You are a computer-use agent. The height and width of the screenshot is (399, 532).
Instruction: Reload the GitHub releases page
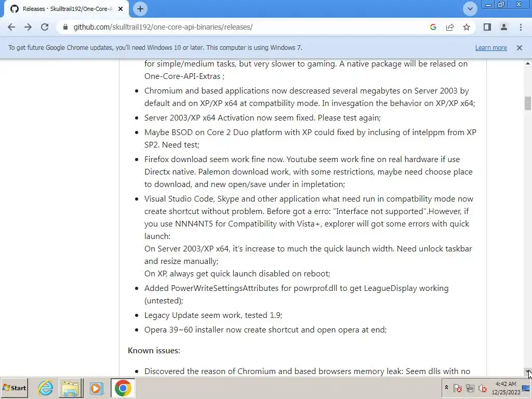click(x=45, y=27)
